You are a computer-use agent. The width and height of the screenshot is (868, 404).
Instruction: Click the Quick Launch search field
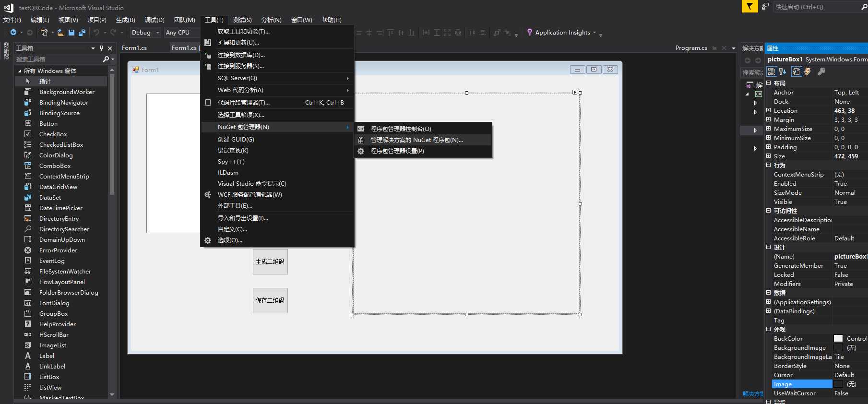click(x=817, y=7)
